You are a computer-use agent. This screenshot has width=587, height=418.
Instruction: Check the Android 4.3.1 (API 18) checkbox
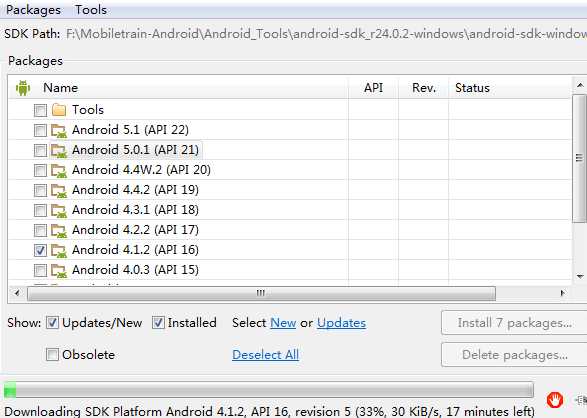click(40, 211)
